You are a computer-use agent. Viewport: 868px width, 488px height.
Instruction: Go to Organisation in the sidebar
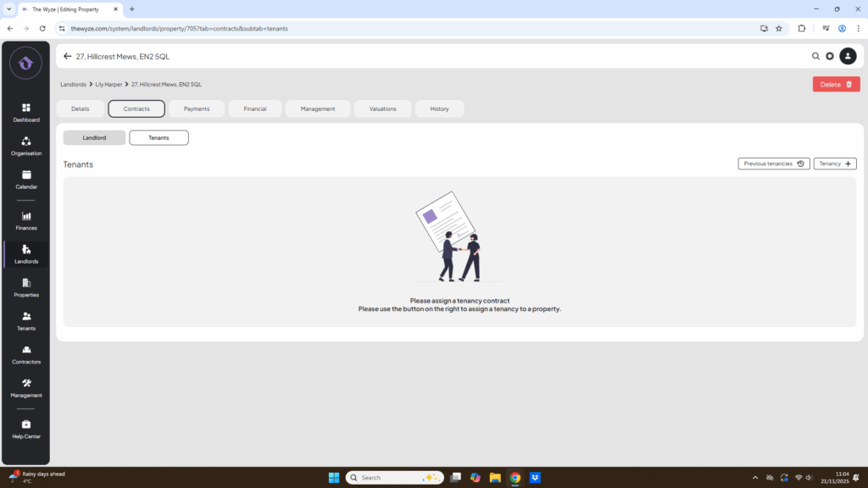point(25,146)
